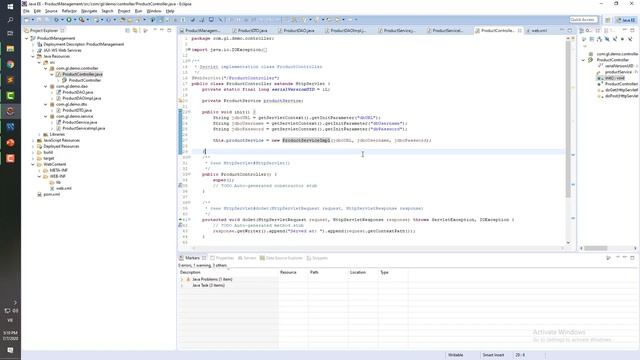Open the Java EE perspective button
The image size is (640, 360).
[626, 20]
